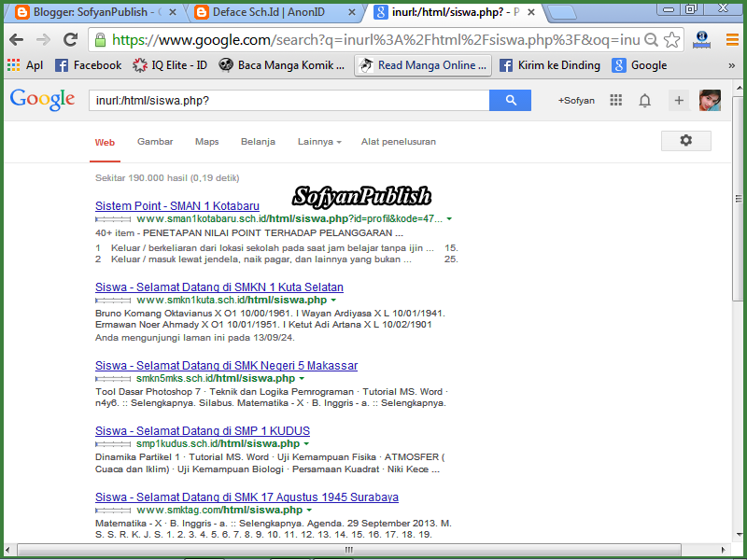Open result SMK 17 Agustus 1945 Surabaya
The width and height of the screenshot is (747, 560).
(247, 497)
